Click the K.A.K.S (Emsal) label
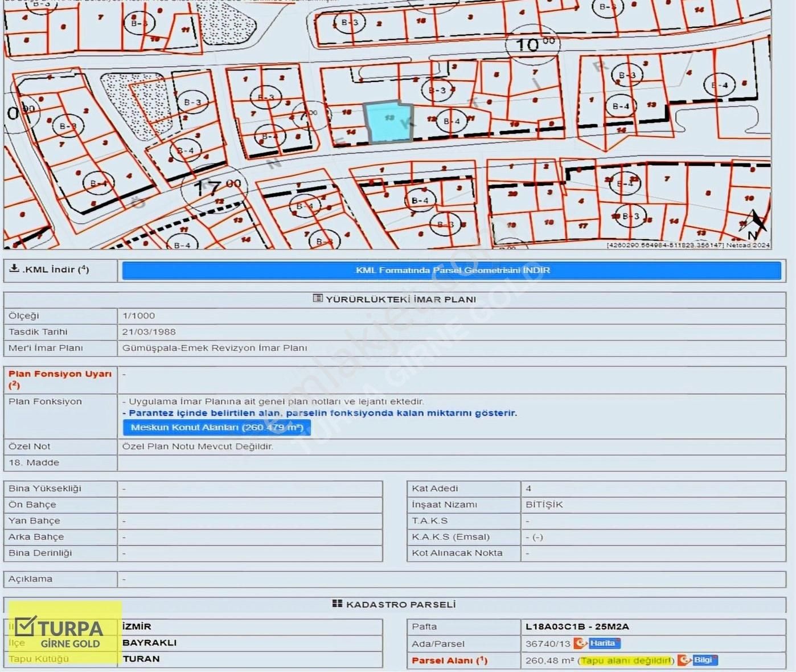This screenshot has width=796, height=672. (450, 536)
